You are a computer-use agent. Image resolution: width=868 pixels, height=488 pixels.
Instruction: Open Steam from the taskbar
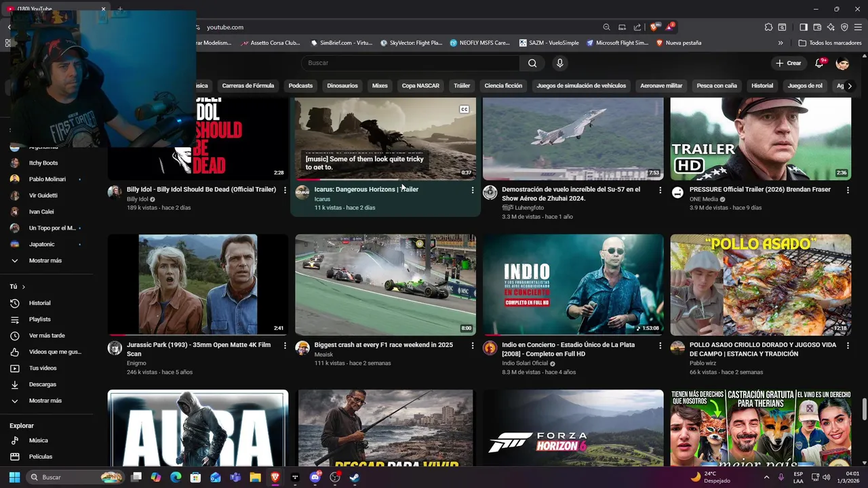tap(354, 477)
